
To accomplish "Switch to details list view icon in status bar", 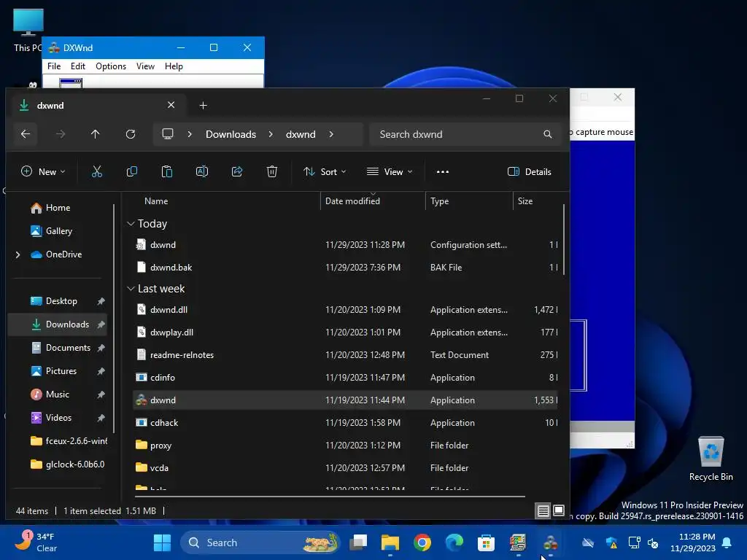I will 543,511.
